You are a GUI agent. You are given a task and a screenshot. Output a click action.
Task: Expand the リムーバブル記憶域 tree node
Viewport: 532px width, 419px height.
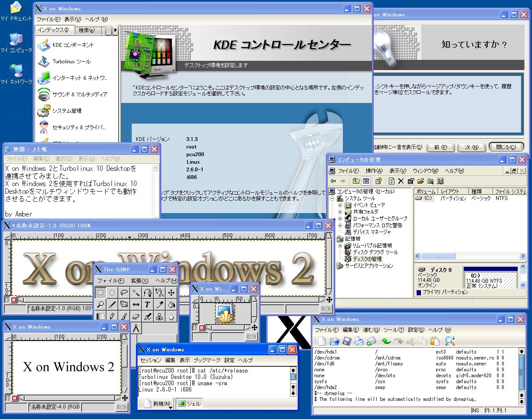(x=340, y=246)
